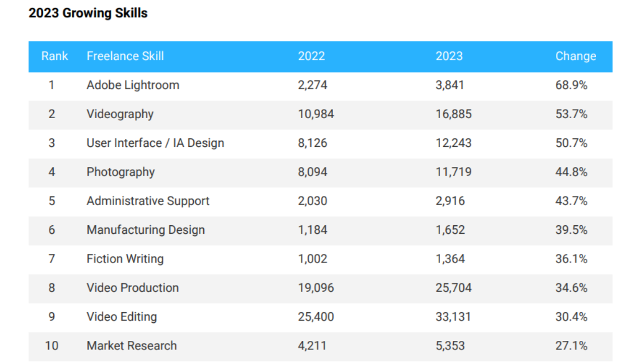Select the Adobe Lightroom skill cell
The width and height of the screenshot is (644, 362).
coord(133,85)
